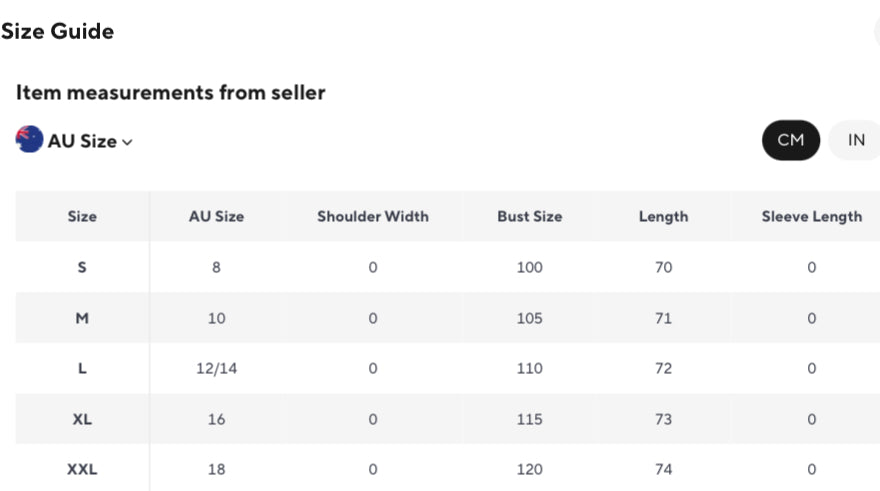Click the 120 bust size value
Screen dimensions: 880x491
(x=530, y=469)
